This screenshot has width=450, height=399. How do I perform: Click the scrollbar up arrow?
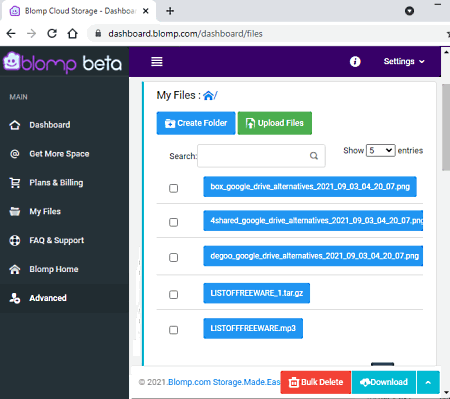(x=446, y=52)
